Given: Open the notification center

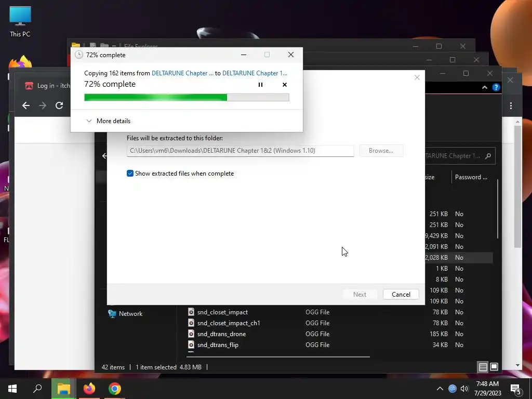Looking at the screenshot, I should pos(516,389).
